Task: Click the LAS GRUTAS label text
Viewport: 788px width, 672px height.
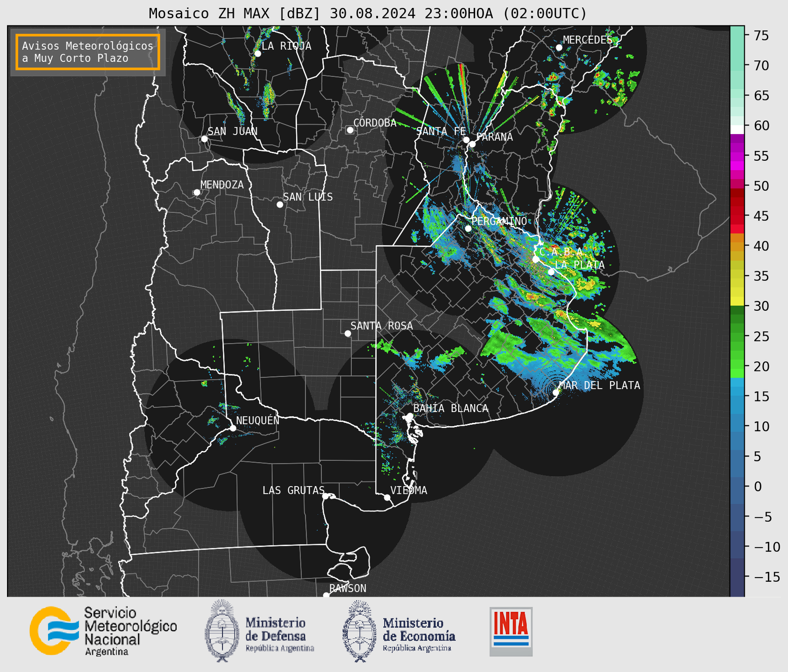Action: (x=293, y=490)
